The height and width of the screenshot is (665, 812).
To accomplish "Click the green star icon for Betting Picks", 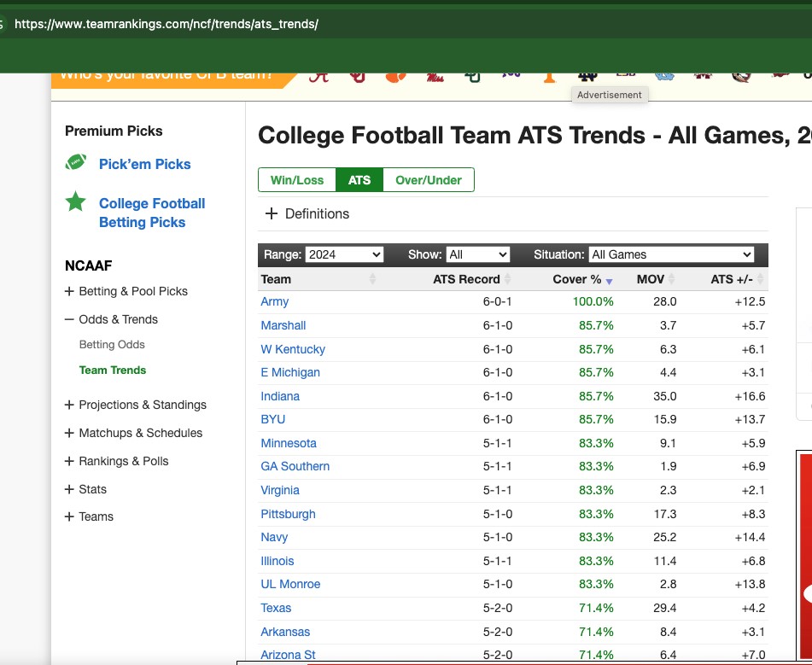I will click(x=76, y=201).
